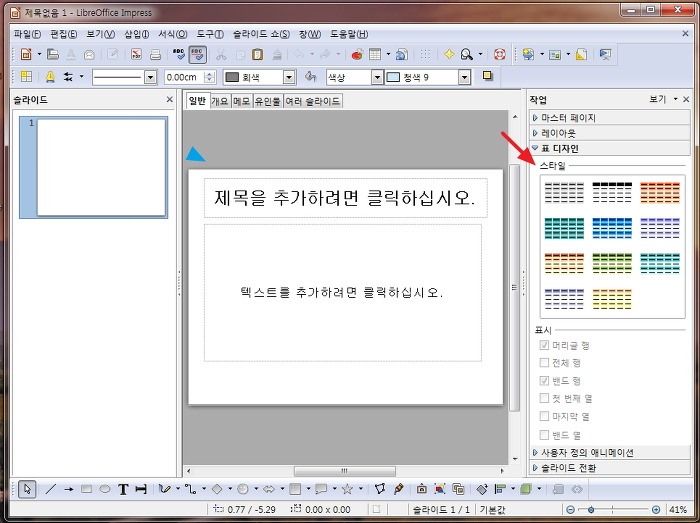
Task: Open the 청색 9 fill color dropdown
Action: coord(465,77)
